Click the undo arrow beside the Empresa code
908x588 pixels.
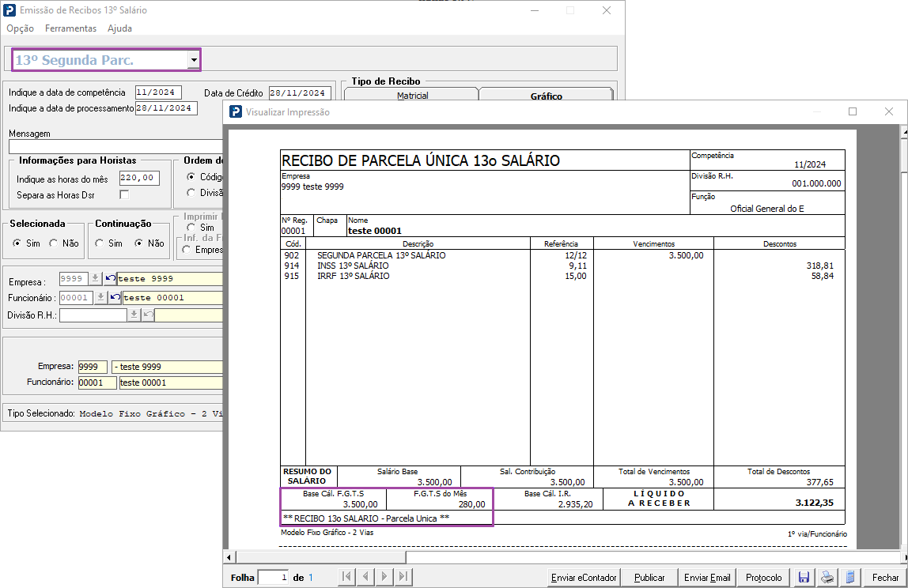tap(111, 278)
